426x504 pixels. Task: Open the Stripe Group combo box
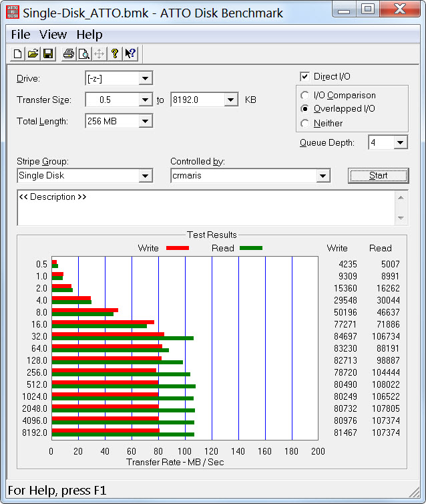(x=146, y=176)
